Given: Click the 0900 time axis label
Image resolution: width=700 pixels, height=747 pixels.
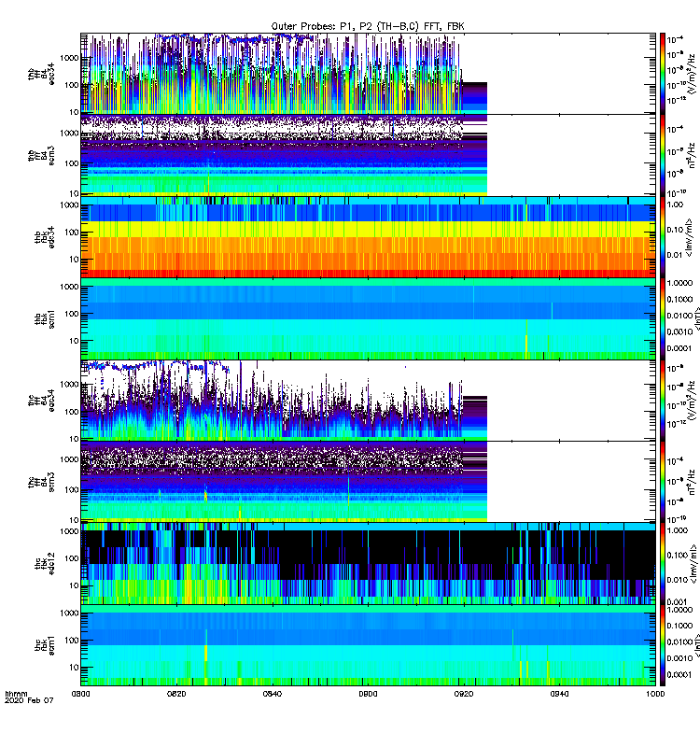Looking at the screenshot, I should point(368,694).
